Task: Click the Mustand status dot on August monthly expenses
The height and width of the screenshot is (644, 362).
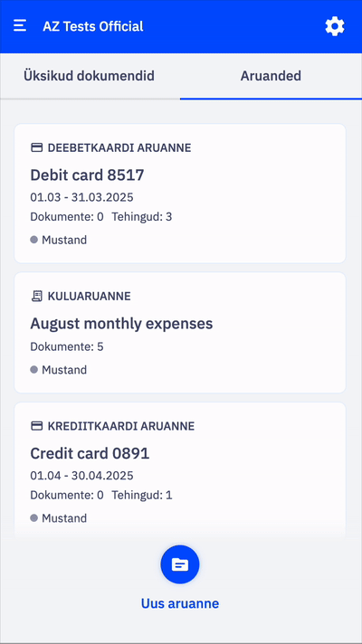Action: pos(34,370)
